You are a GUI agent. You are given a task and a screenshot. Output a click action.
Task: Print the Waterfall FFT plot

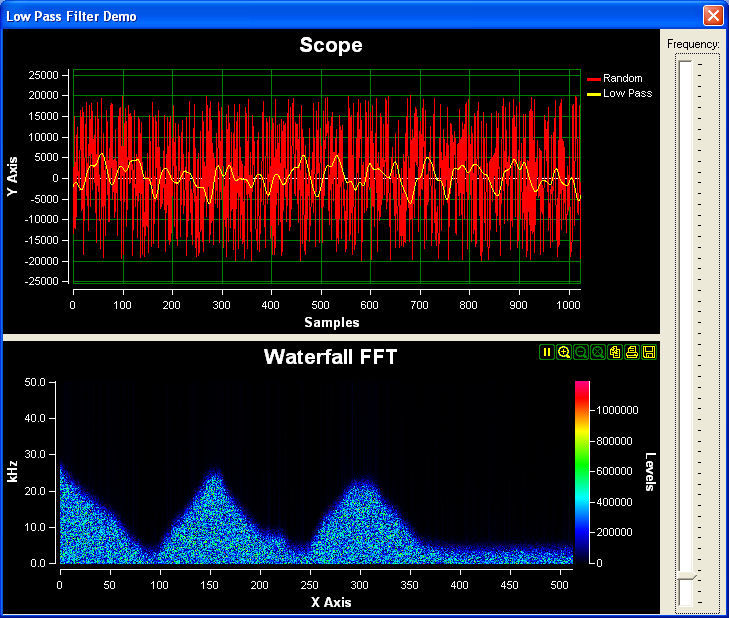coord(632,352)
